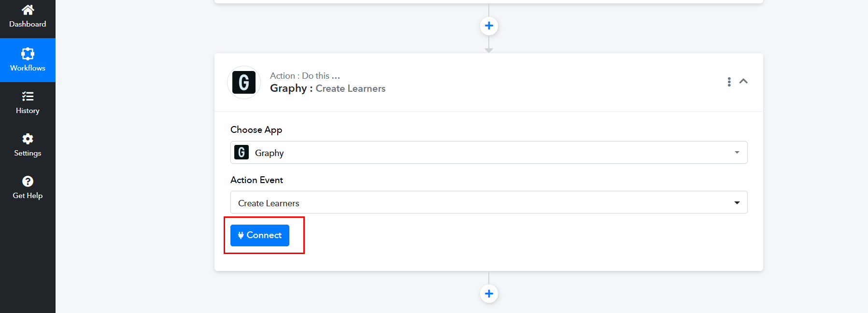Open the Choose App dropdown
Image resolution: width=868 pixels, height=313 pixels.
pos(488,153)
